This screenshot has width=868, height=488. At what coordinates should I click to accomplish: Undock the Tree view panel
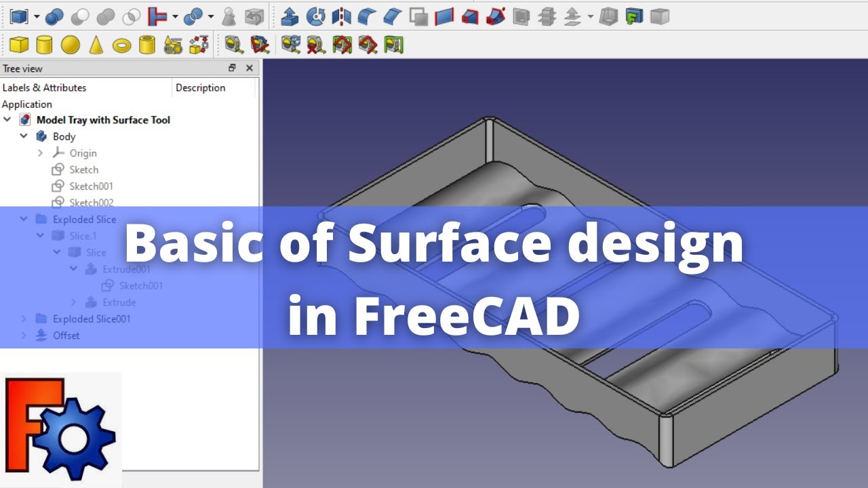click(x=232, y=68)
